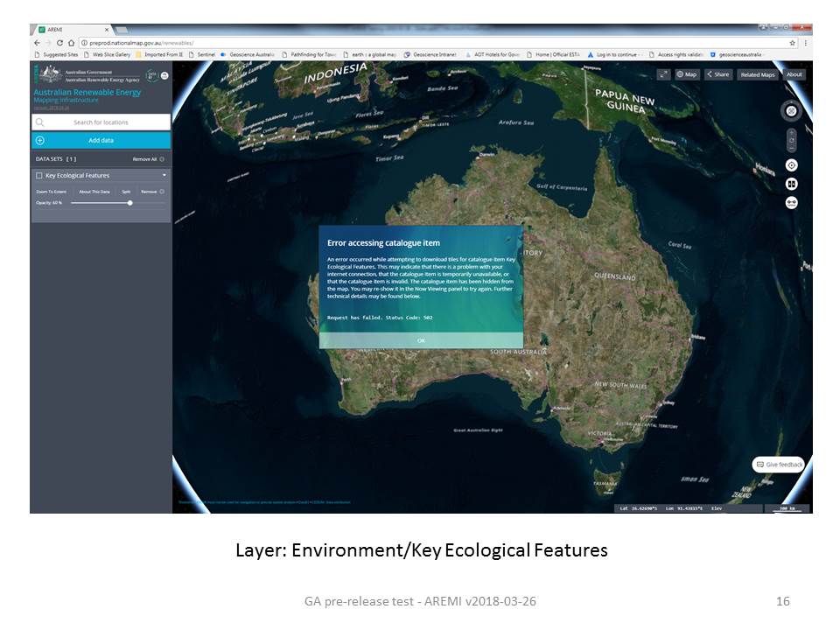The image size is (840, 630).
Task: Collapse the side panel with the round button
Action: (164, 75)
